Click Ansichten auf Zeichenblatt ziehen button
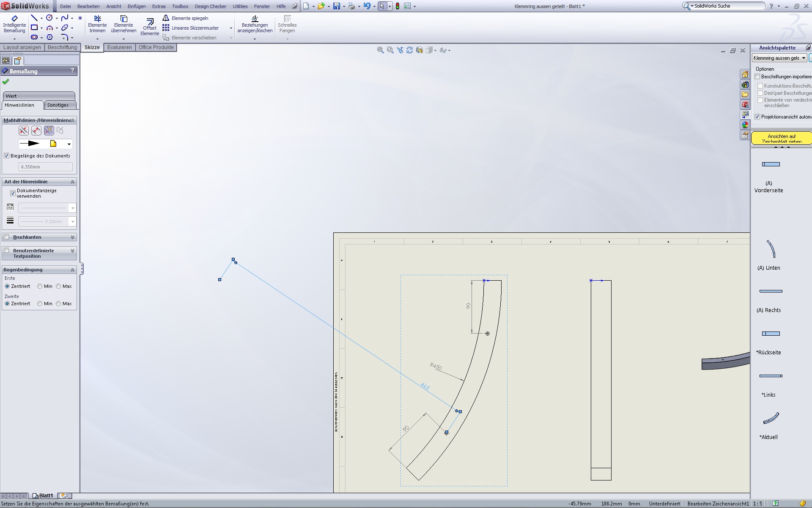This screenshot has width=812, height=508. pos(781,138)
